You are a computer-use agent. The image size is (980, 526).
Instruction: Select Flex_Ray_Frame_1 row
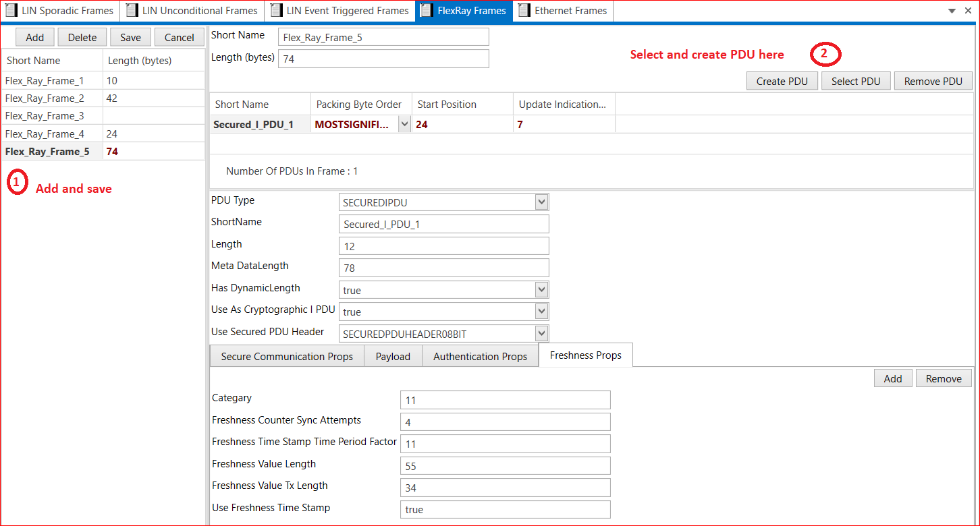103,80
